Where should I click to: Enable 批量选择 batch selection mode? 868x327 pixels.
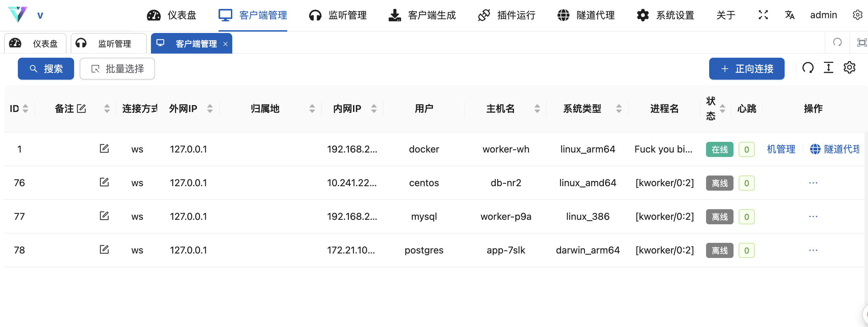point(117,69)
